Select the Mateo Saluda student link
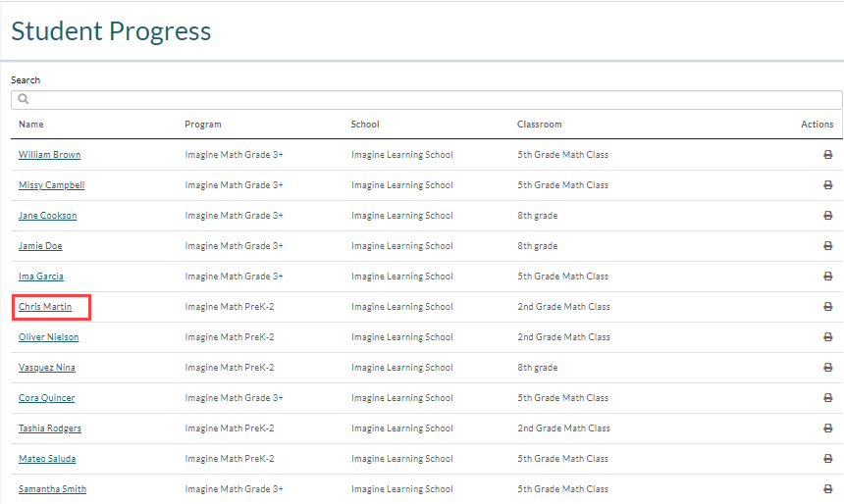The height and width of the screenshot is (504, 844). coord(47,459)
